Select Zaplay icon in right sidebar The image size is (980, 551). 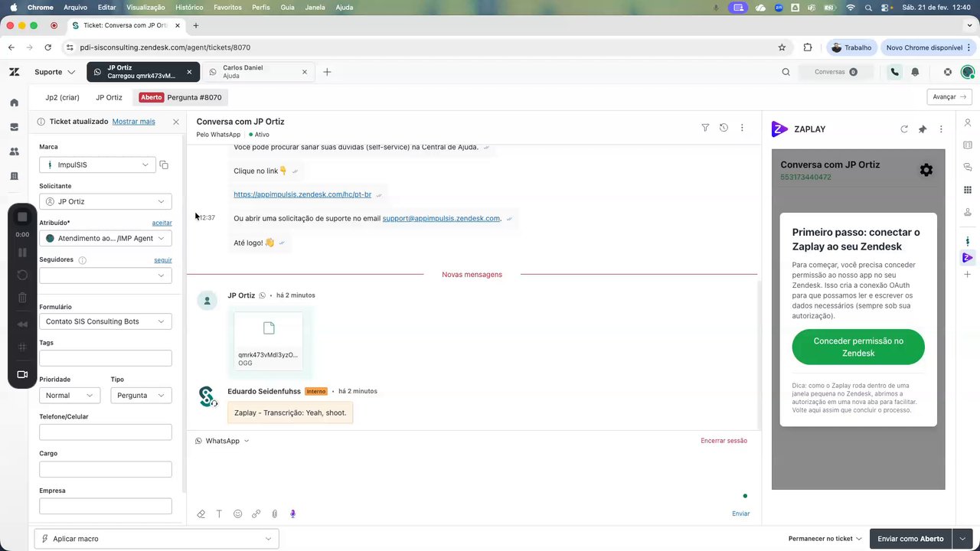tap(968, 258)
